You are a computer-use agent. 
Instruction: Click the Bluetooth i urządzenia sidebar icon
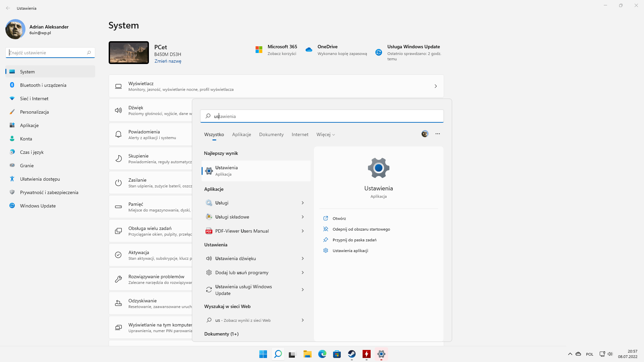(x=12, y=85)
